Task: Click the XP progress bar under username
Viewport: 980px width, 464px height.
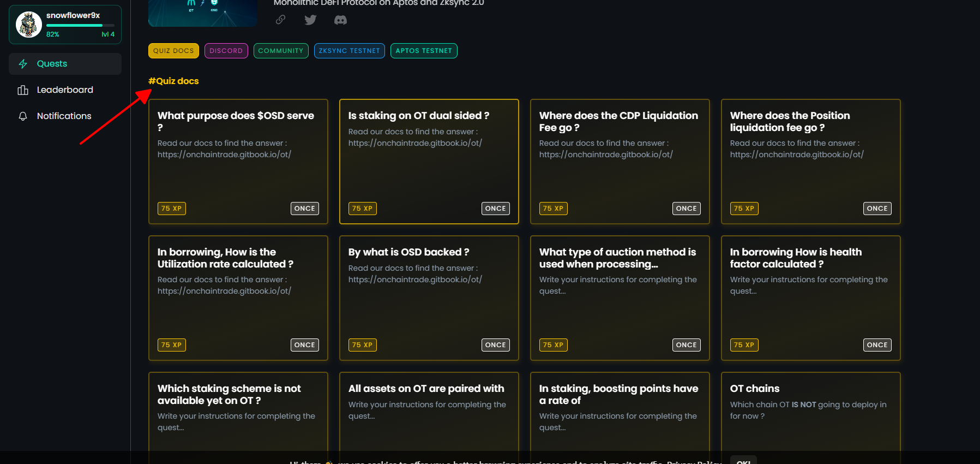Action: [80, 25]
